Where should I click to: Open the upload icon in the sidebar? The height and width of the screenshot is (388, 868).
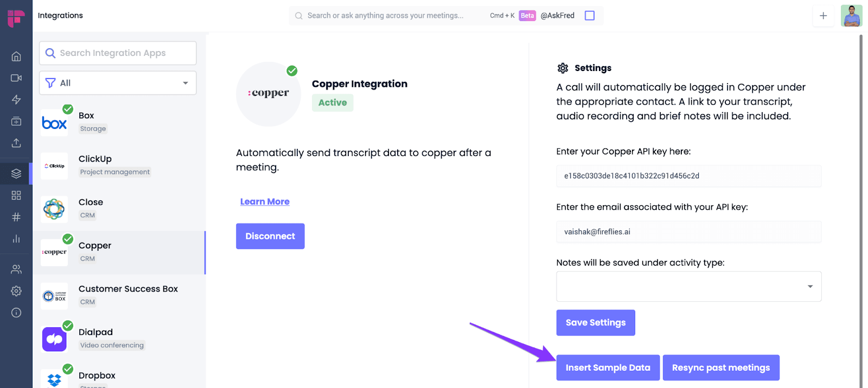click(16, 143)
